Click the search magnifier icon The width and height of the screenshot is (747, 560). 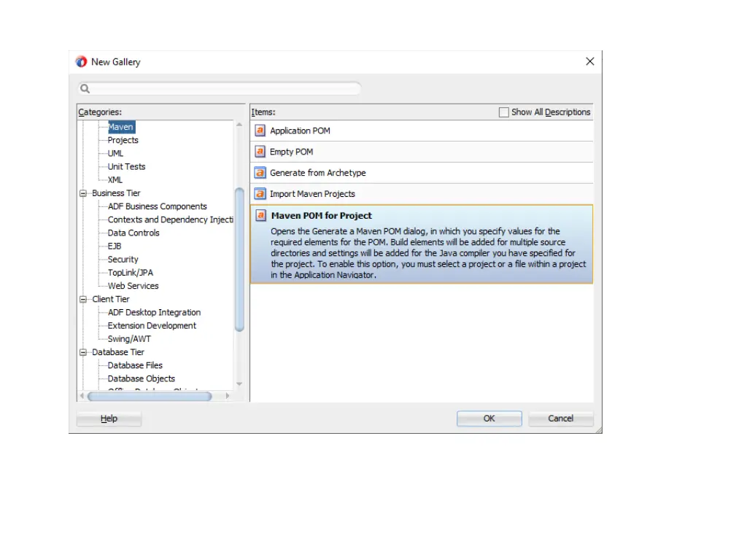point(85,89)
